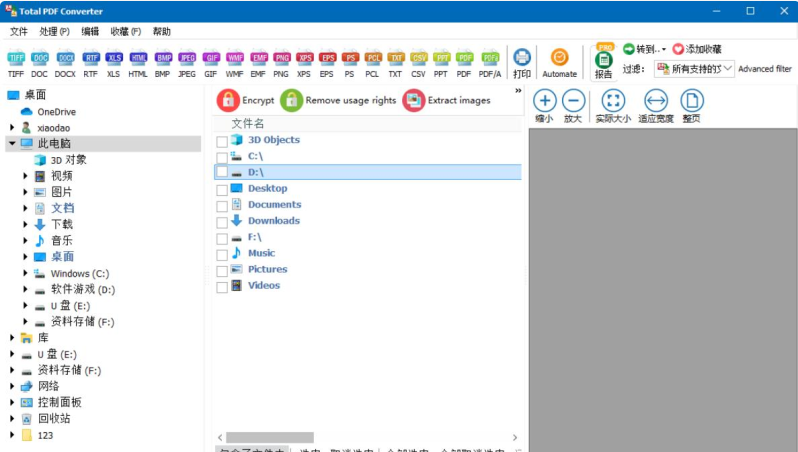
Task: Fit preview to width (适应宽度)
Action: coord(656,106)
